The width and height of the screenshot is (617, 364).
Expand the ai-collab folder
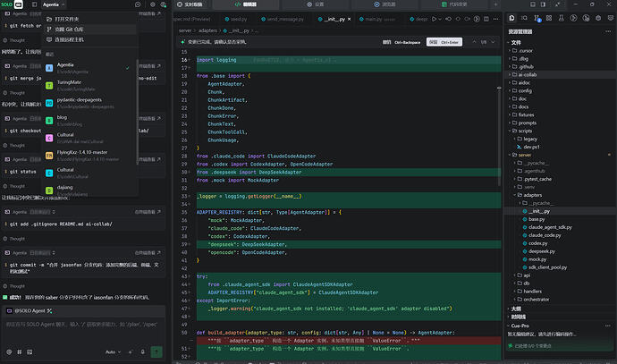point(561,74)
